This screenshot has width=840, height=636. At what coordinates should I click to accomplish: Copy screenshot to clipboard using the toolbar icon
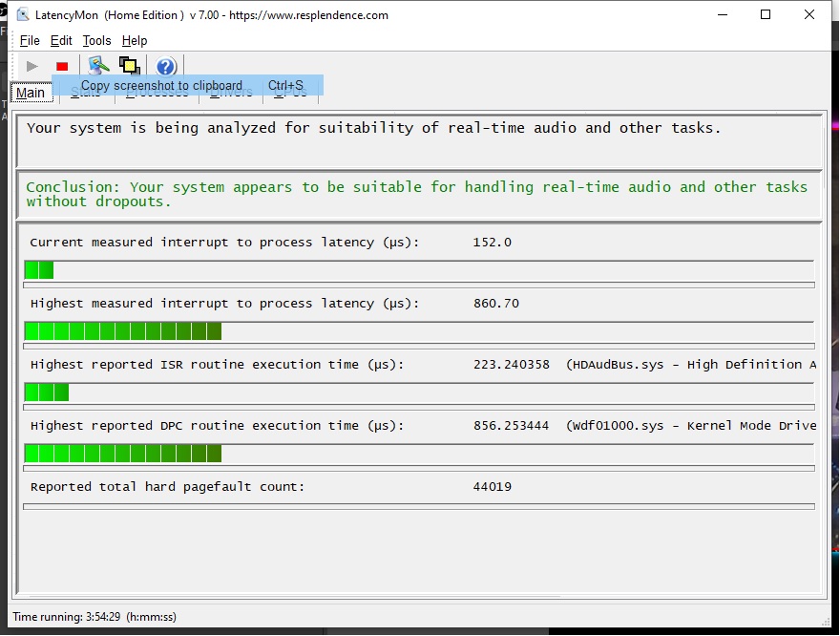pos(129,66)
